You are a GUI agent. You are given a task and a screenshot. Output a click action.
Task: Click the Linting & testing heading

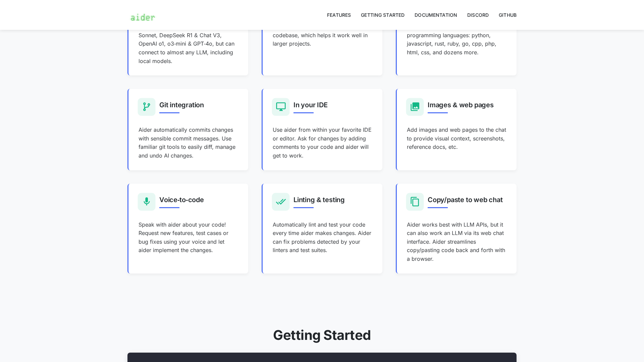(319, 200)
